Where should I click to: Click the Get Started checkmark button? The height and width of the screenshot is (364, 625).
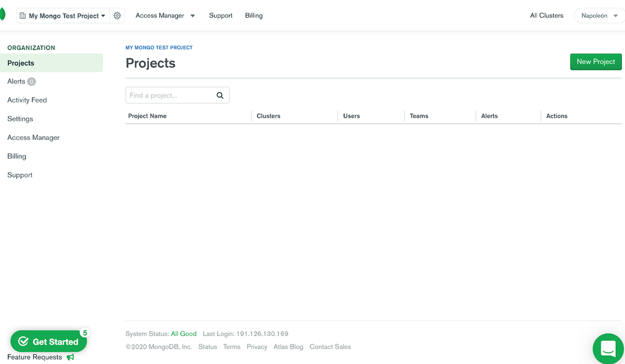pos(23,341)
